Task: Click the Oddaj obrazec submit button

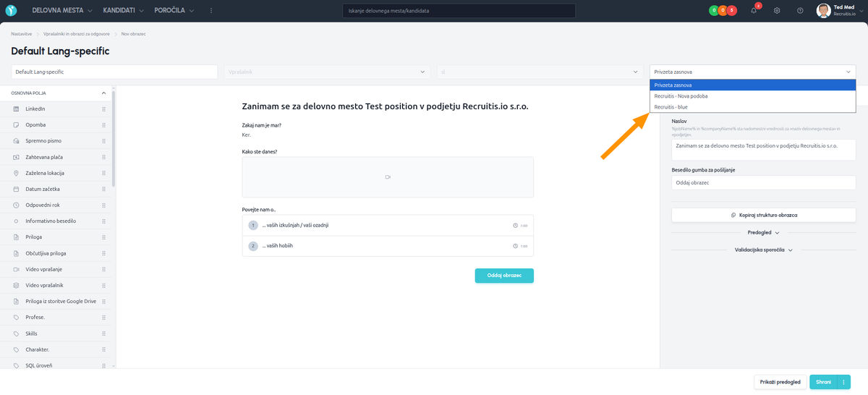Action: [x=504, y=276]
